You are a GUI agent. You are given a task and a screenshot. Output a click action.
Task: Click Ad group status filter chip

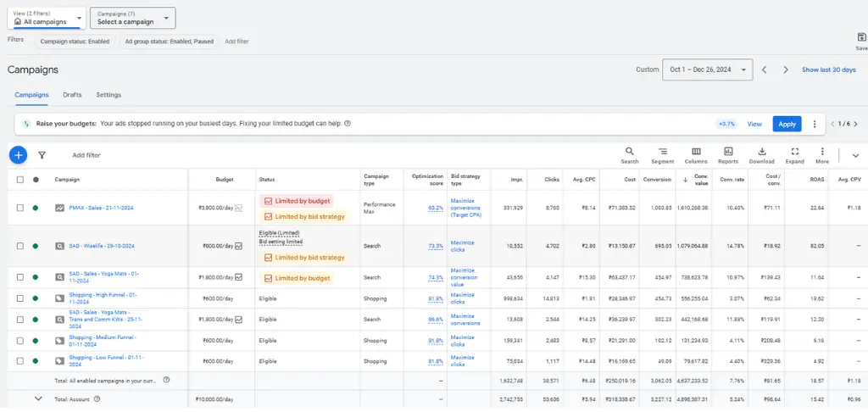(169, 42)
